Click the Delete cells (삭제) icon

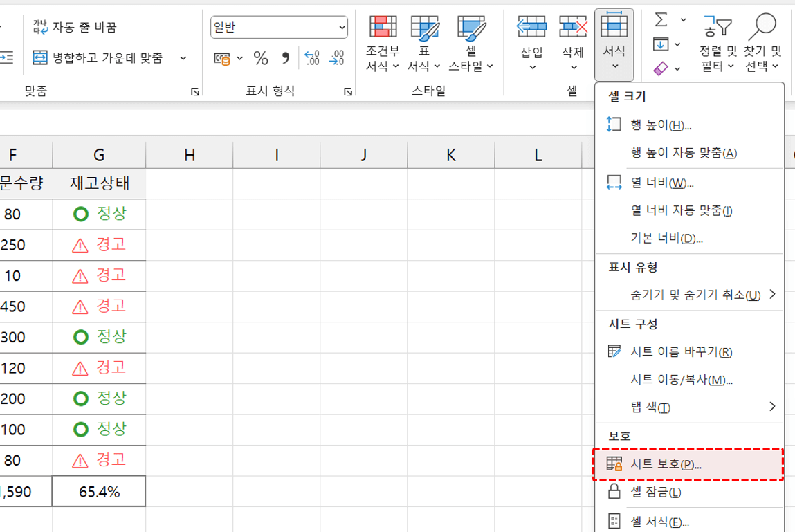(x=573, y=28)
